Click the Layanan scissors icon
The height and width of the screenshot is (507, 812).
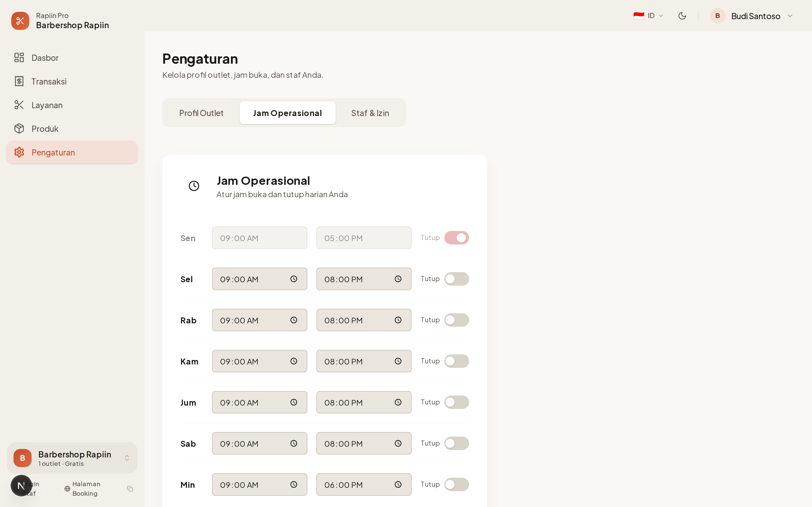19,105
